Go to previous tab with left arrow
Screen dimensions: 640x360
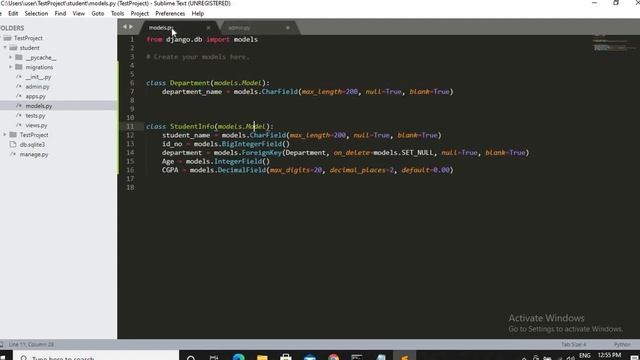click(125, 27)
